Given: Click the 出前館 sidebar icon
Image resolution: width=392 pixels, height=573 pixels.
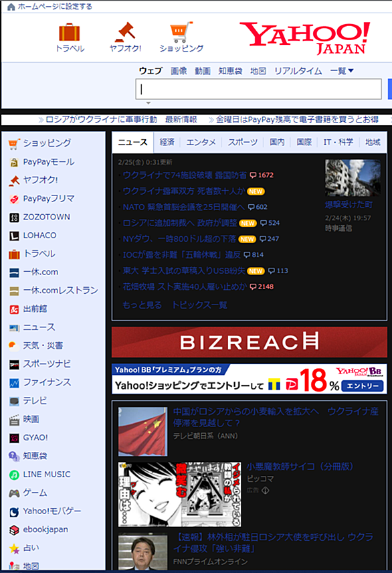Looking at the screenshot, I should point(14,309).
